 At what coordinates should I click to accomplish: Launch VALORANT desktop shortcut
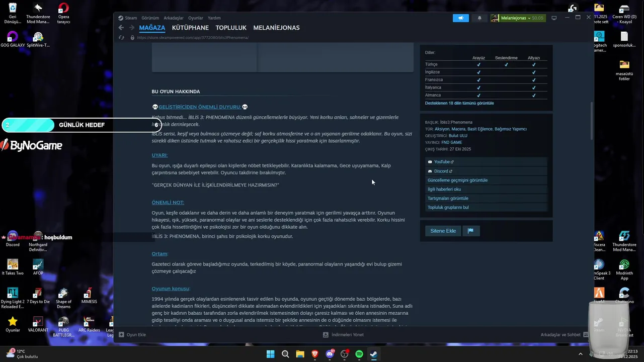(38, 325)
